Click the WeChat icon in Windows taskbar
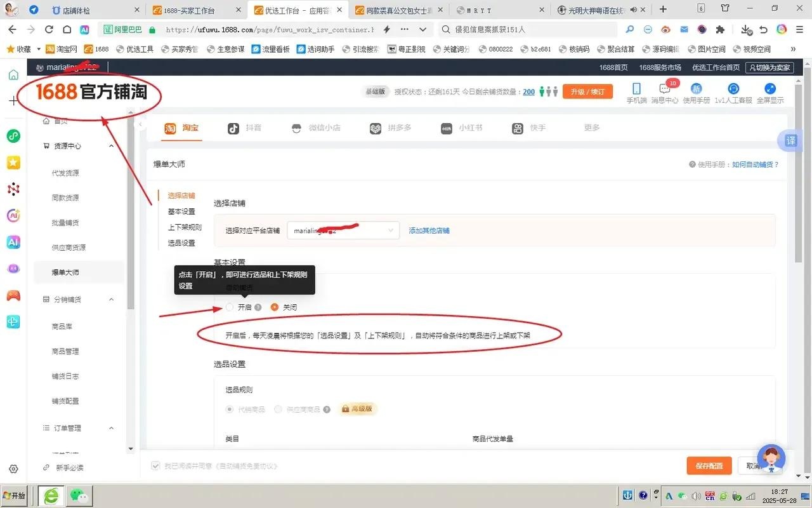Image resolution: width=812 pixels, height=508 pixels. (79, 495)
